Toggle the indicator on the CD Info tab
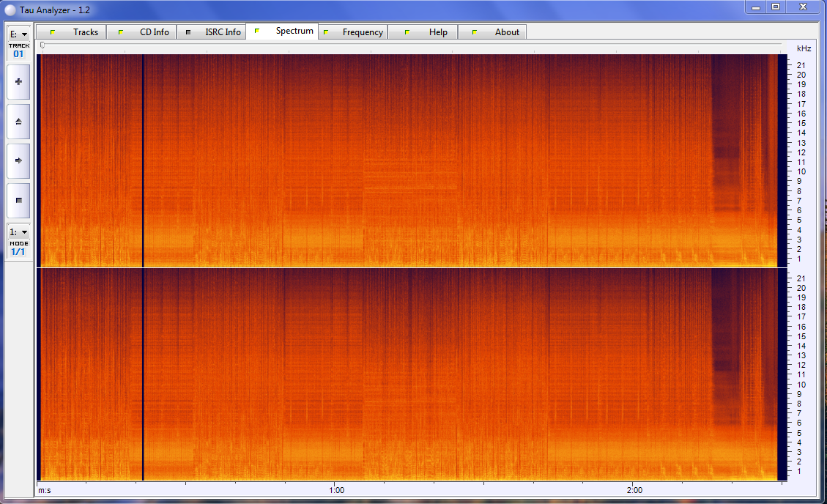Screen dimensions: 827x504 click(x=122, y=31)
